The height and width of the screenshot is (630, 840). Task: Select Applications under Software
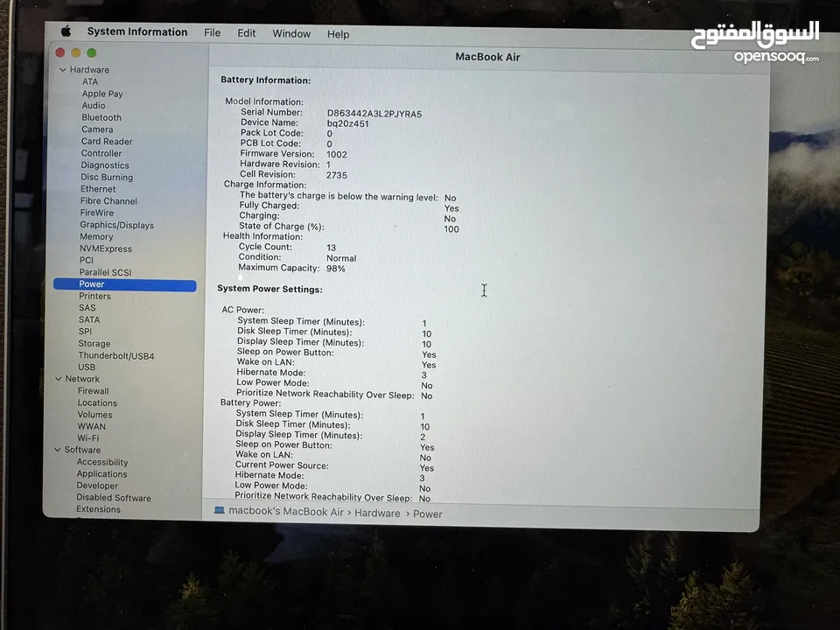[x=101, y=473]
